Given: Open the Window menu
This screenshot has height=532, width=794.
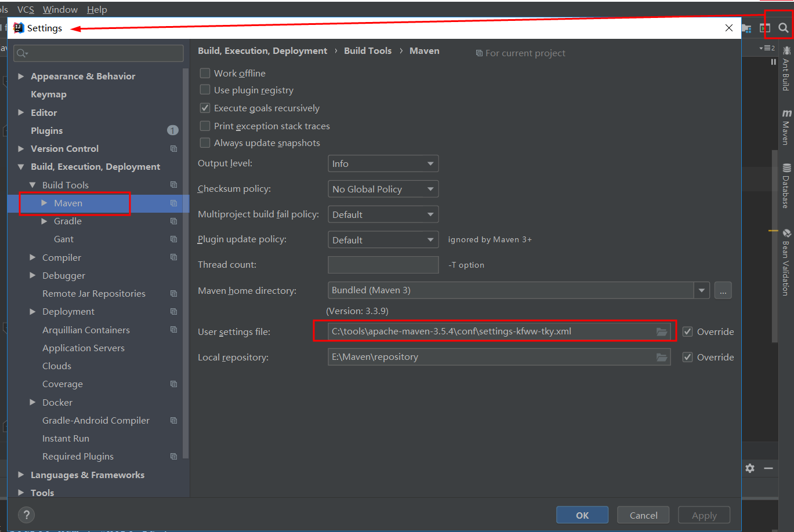Looking at the screenshot, I should coord(60,9).
